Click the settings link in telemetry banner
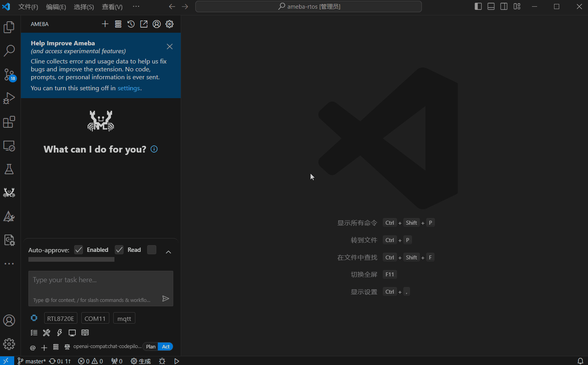 click(x=129, y=88)
